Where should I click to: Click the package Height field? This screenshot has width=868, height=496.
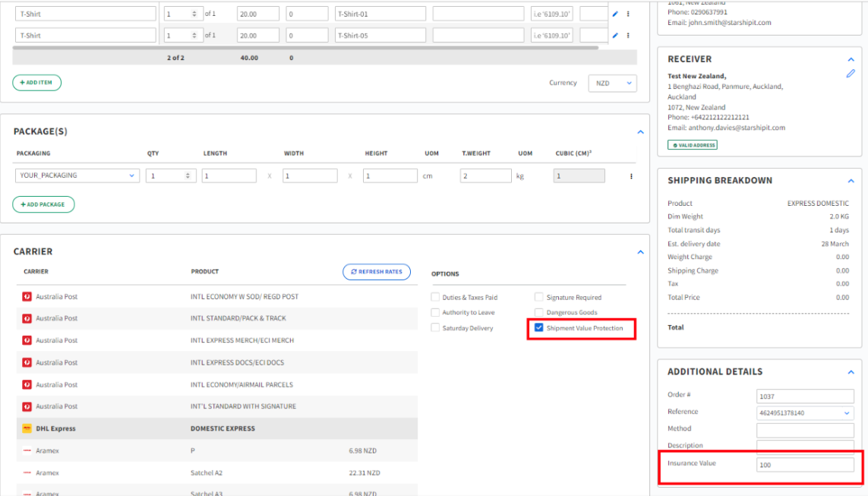[390, 175]
